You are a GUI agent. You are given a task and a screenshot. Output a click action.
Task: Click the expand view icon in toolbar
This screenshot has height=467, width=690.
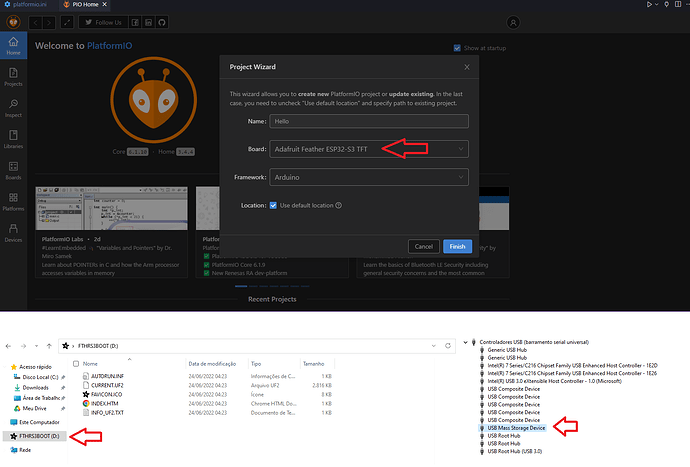pos(67,22)
